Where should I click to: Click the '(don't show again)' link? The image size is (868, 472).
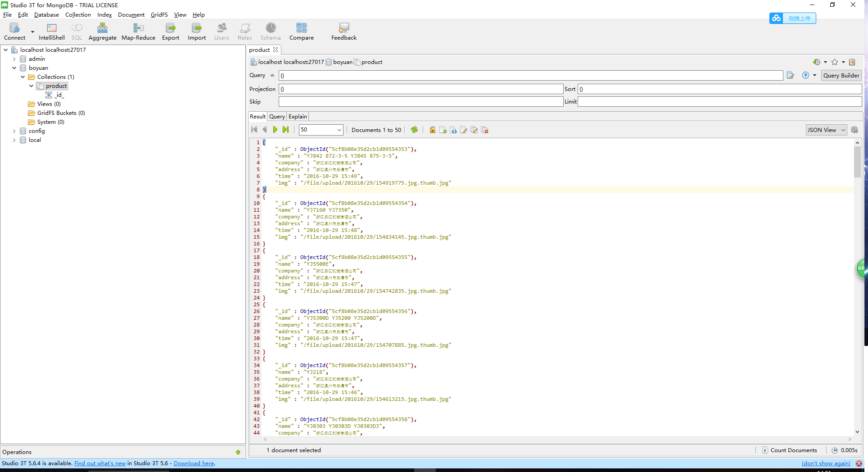coord(826,463)
